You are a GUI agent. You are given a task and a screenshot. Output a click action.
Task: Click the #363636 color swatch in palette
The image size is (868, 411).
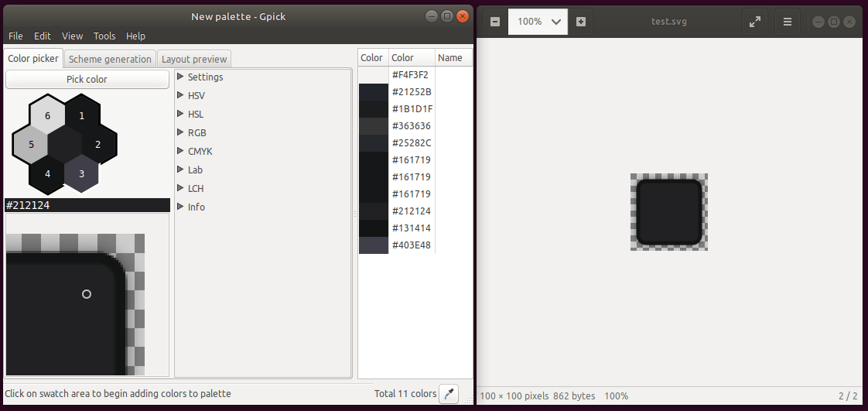coord(374,125)
